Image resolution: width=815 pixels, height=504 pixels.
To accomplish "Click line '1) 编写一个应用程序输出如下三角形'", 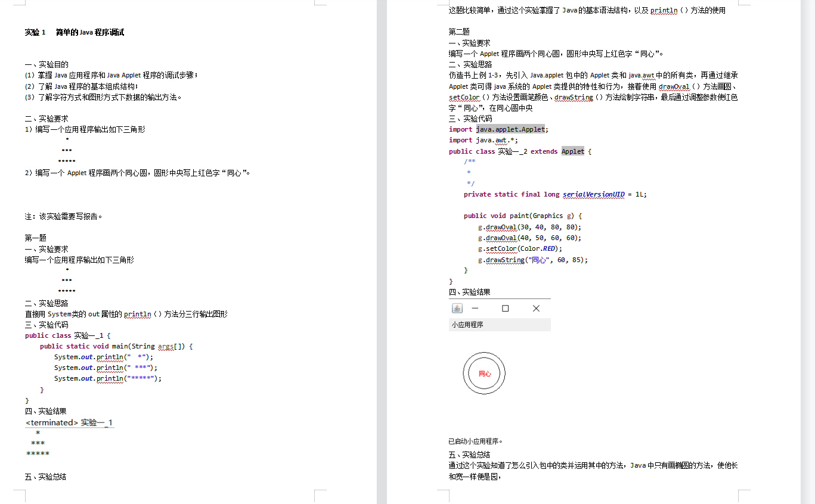I will click(x=85, y=129).
